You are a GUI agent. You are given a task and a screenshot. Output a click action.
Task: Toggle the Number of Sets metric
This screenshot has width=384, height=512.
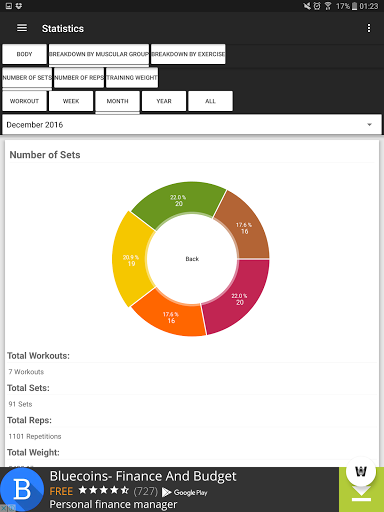coord(27,78)
